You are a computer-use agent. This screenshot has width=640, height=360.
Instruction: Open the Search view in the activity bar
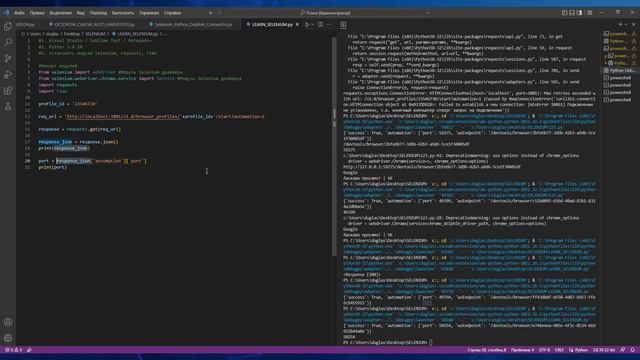coord(8,42)
